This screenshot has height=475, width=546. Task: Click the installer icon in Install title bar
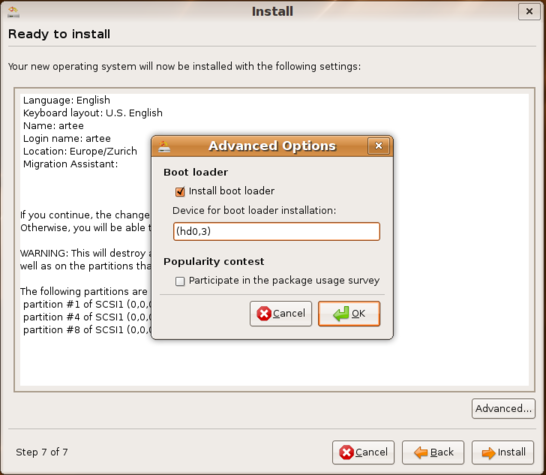pos(13,12)
